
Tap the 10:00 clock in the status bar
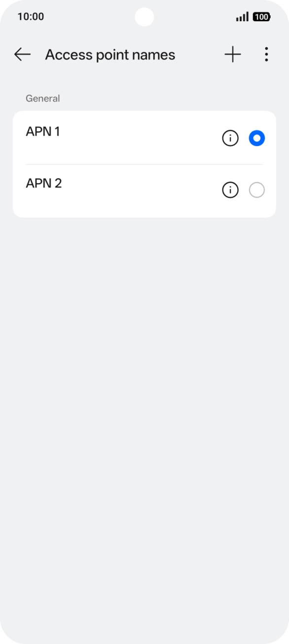point(31,16)
